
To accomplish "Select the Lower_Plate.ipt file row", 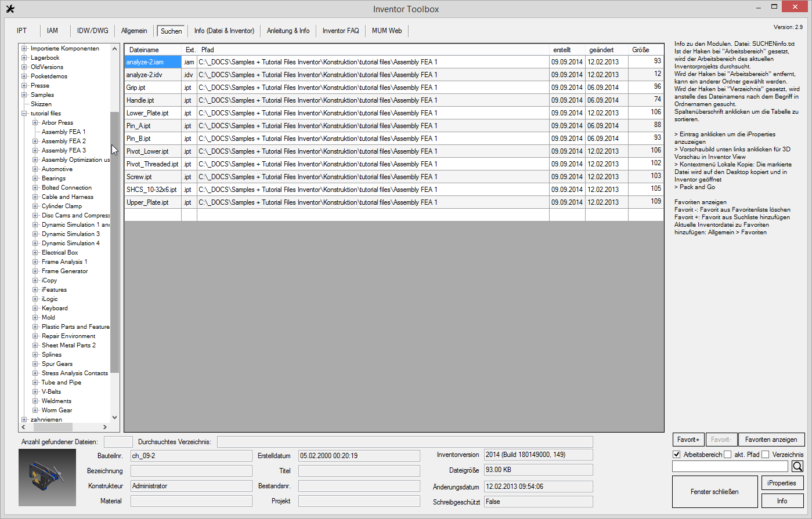I will (x=394, y=113).
